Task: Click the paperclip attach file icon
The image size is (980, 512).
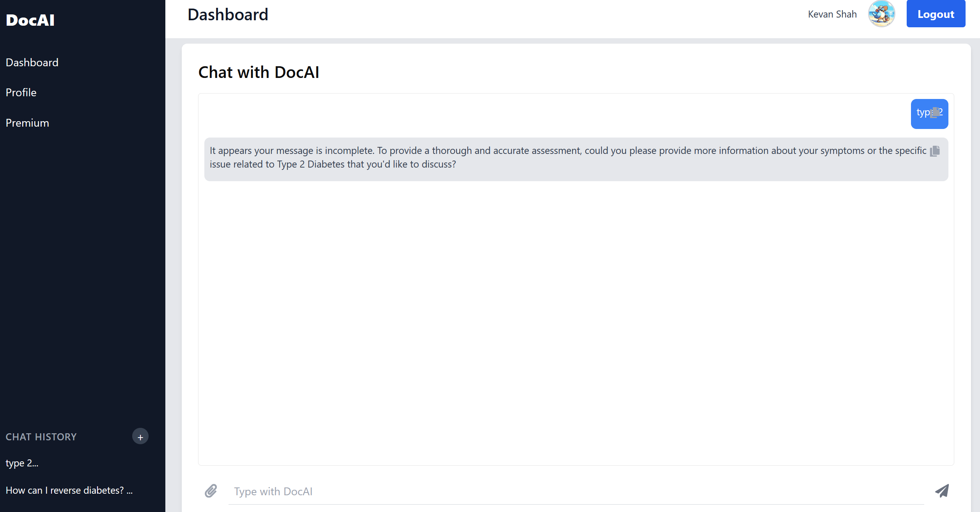Action: (x=211, y=491)
